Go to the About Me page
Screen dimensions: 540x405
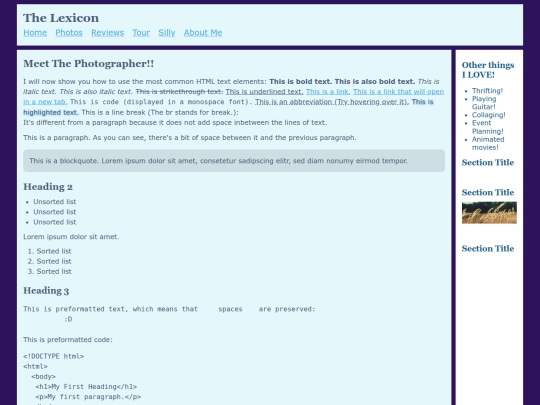click(x=203, y=33)
